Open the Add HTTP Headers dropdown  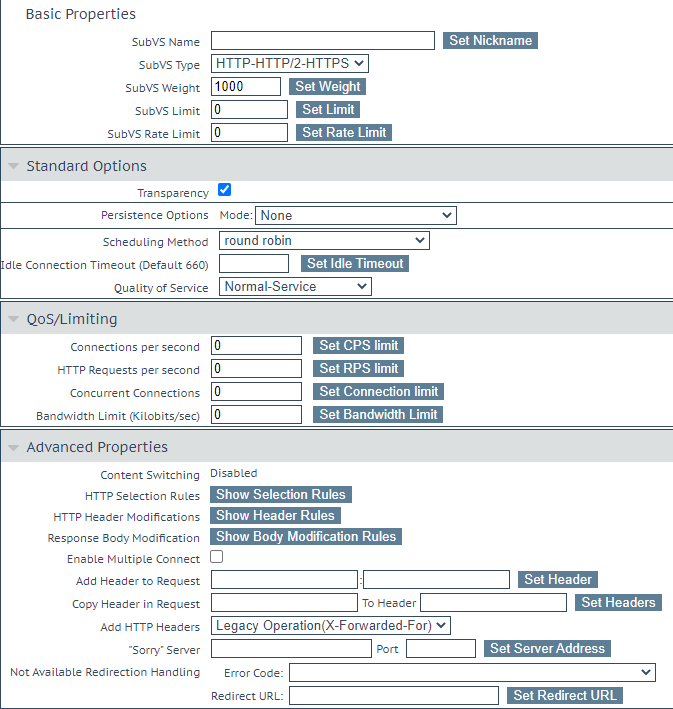pyautogui.click(x=331, y=625)
